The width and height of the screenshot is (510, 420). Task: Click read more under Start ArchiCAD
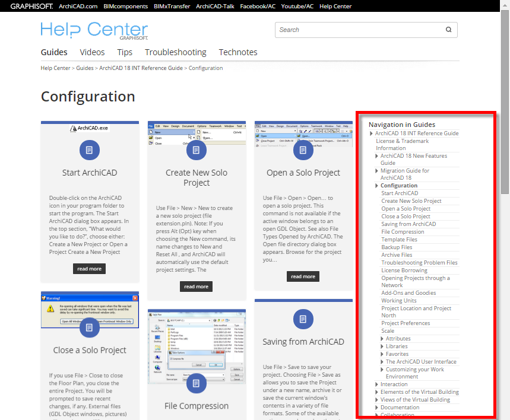(89, 269)
